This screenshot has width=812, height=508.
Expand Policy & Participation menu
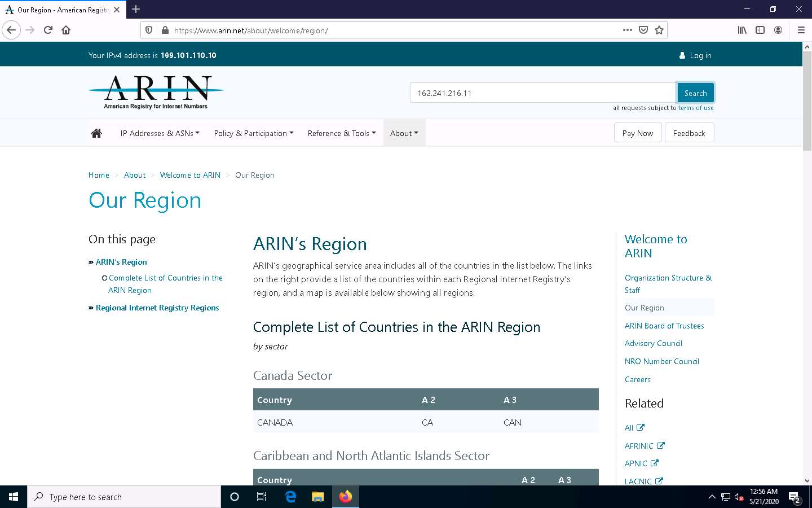click(x=254, y=133)
